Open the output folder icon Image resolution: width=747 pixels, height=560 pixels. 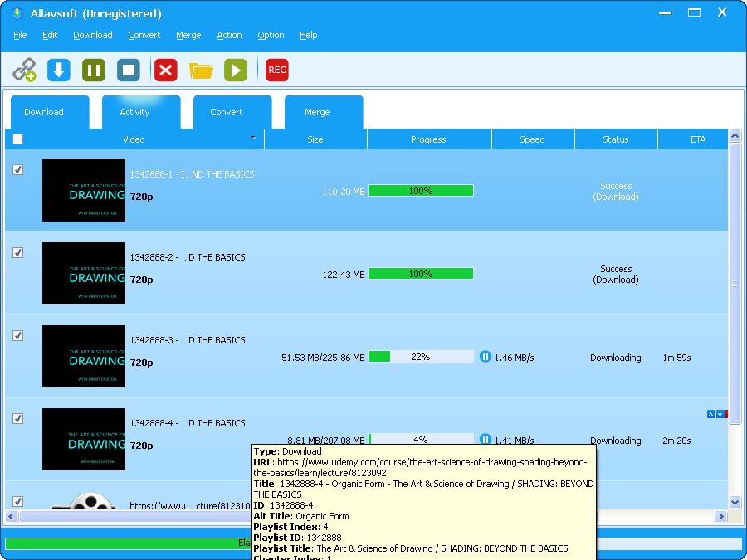point(201,71)
